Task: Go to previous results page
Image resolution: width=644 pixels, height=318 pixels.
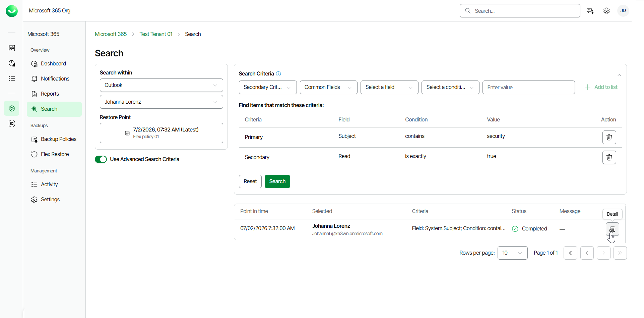Action: [x=587, y=253]
